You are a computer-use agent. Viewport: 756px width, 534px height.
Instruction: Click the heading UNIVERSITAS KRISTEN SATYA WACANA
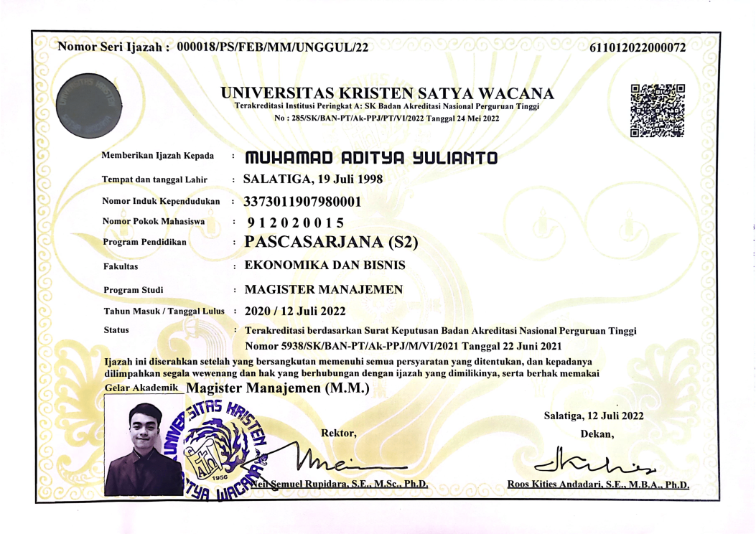[387, 93]
